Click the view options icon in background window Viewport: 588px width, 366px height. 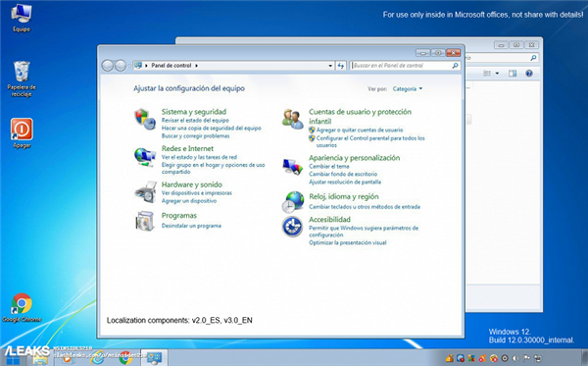click(x=487, y=74)
